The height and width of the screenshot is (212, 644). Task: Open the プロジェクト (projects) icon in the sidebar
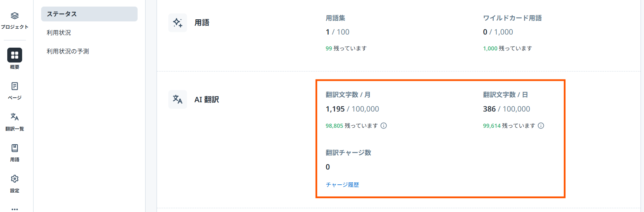click(15, 16)
